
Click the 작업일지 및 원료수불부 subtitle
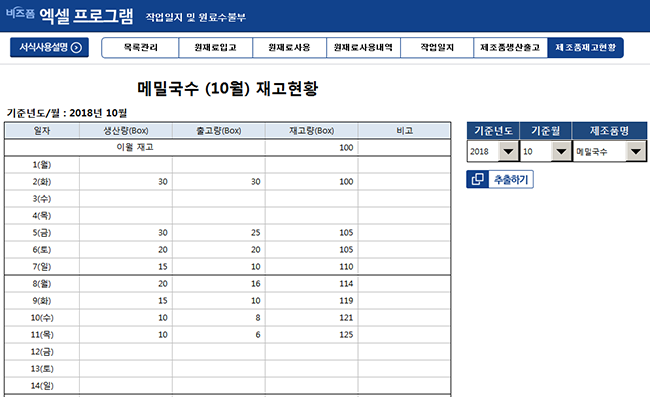pyautogui.click(x=196, y=17)
